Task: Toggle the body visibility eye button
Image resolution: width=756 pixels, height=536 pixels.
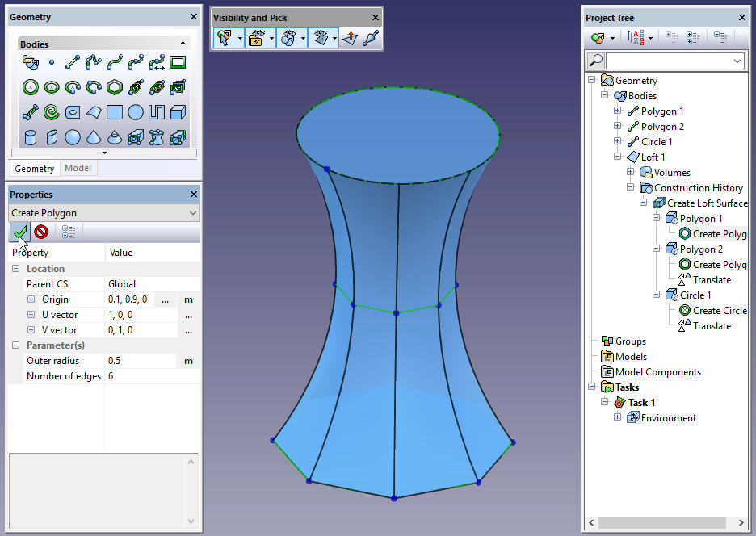Action: 288,38
